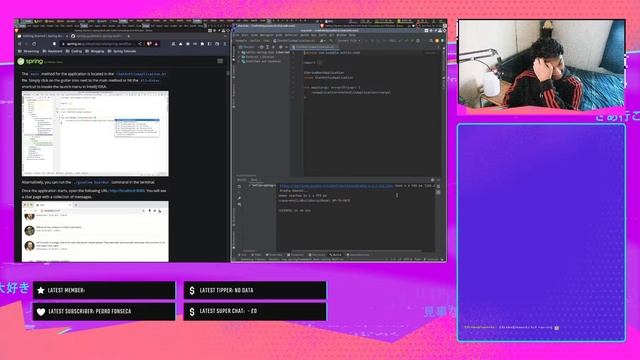640x360 pixels.
Task: Open the Problems tool window tab
Action: pyautogui.click(x=274, y=255)
